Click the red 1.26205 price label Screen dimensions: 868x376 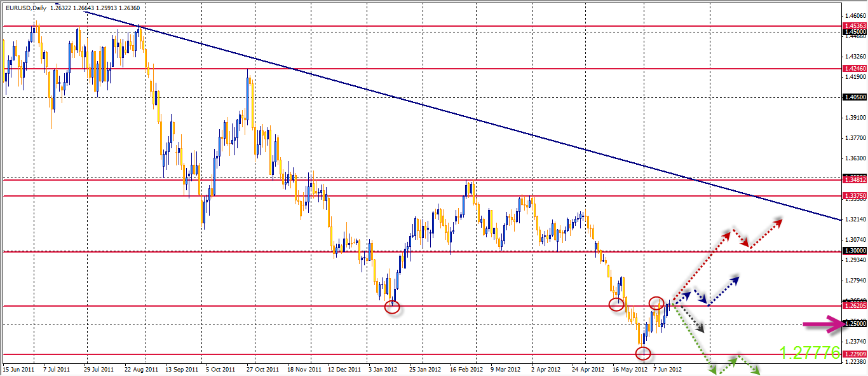pyautogui.click(x=854, y=306)
